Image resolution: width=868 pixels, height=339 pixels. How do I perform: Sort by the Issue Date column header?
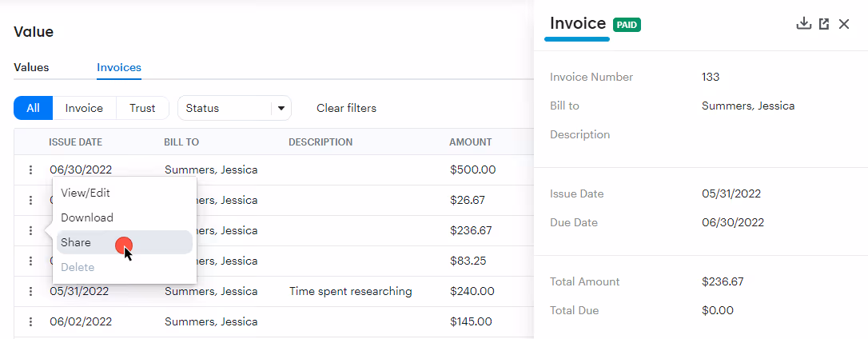tap(76, 142)
